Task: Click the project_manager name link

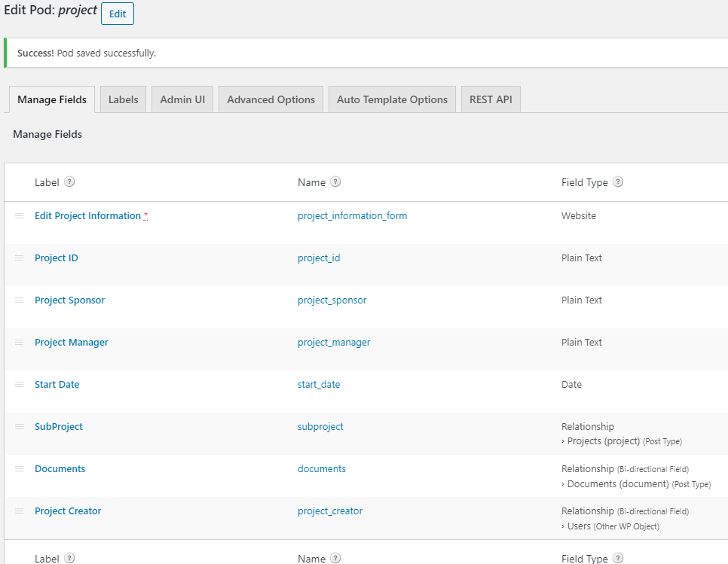Action: pos(334,342)
